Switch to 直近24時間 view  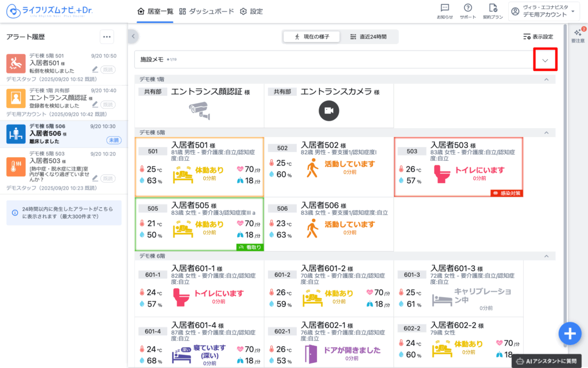(368, 37)
